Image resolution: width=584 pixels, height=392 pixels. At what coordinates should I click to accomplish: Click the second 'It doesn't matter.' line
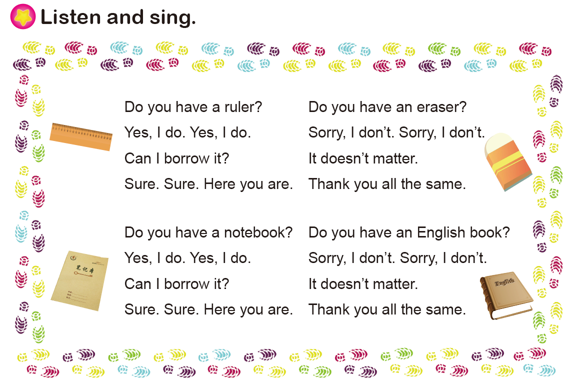(x=363, y=284)
